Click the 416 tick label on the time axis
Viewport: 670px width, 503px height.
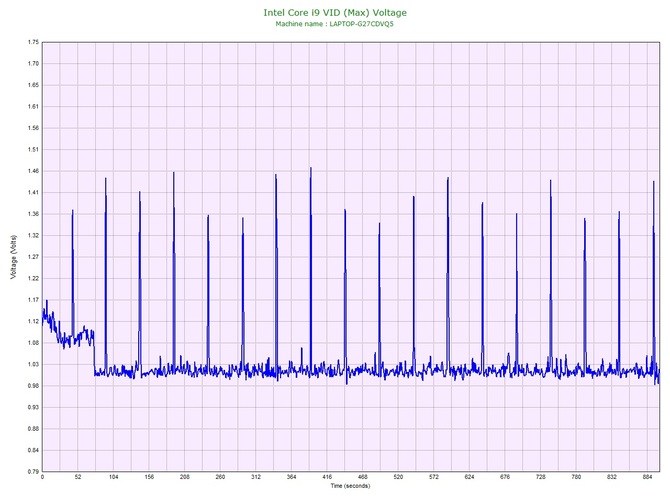coord(327,477)
